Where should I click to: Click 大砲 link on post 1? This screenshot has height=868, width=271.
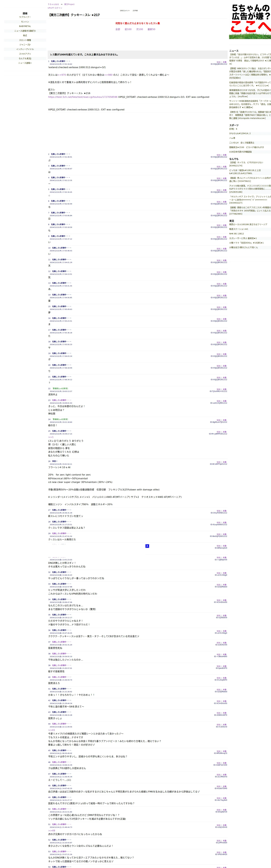click(225, 62)
